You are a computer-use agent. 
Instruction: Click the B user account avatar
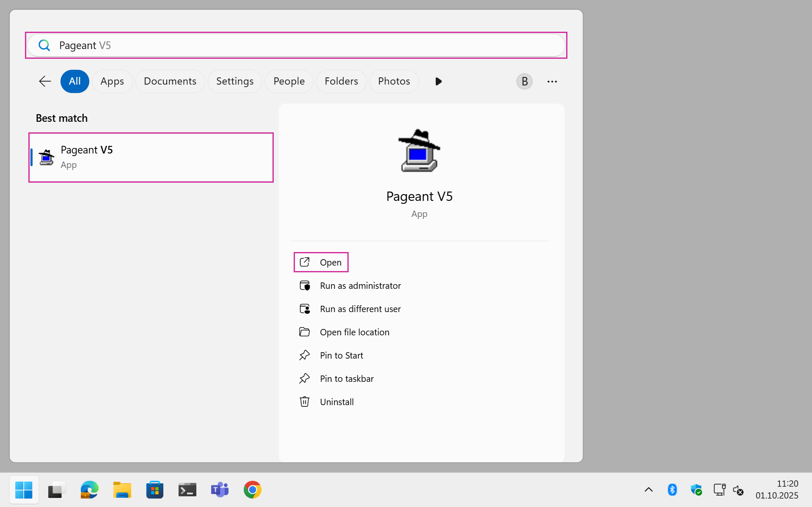[x=524, y=81]
